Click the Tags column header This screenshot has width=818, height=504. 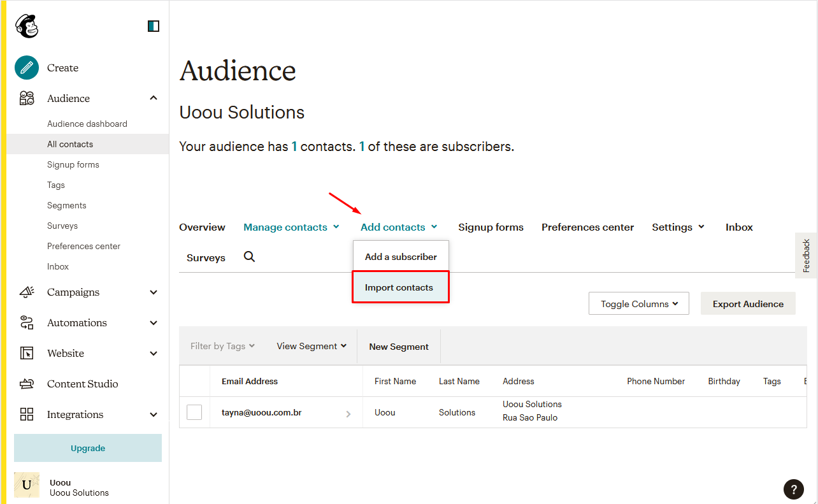tap(771, 381)
